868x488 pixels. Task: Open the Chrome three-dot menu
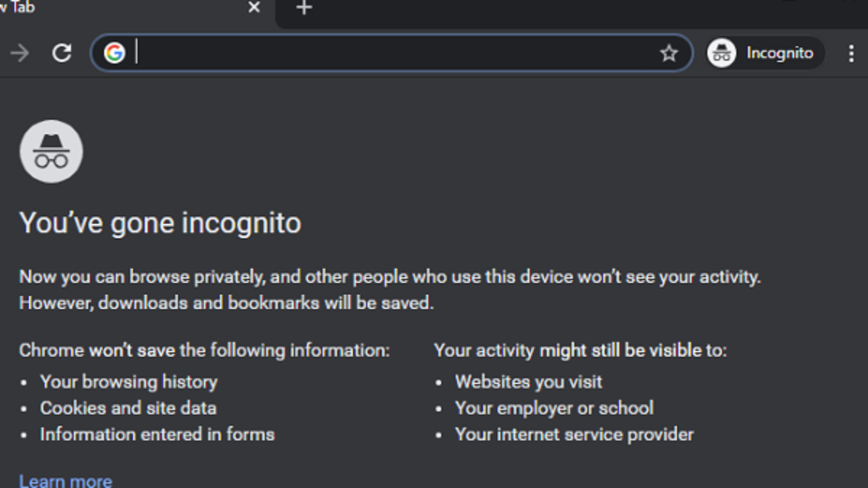tap(851, 53)
